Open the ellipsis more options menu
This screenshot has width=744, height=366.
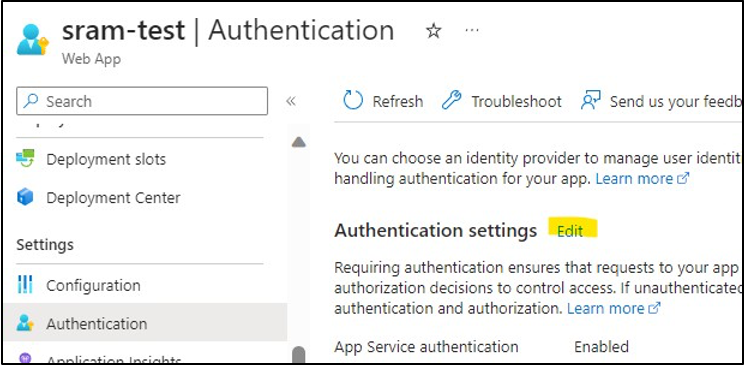pos(472,31)
